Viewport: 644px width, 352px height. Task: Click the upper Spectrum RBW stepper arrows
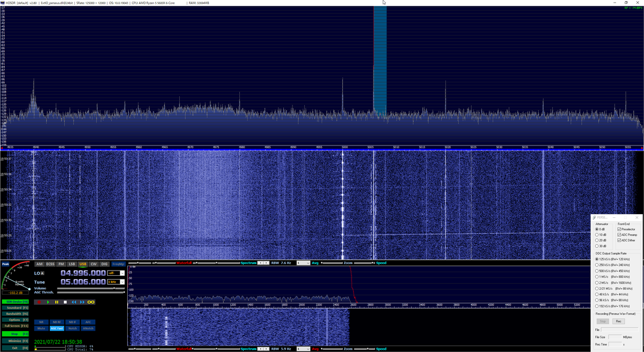[x=263, y=263]
